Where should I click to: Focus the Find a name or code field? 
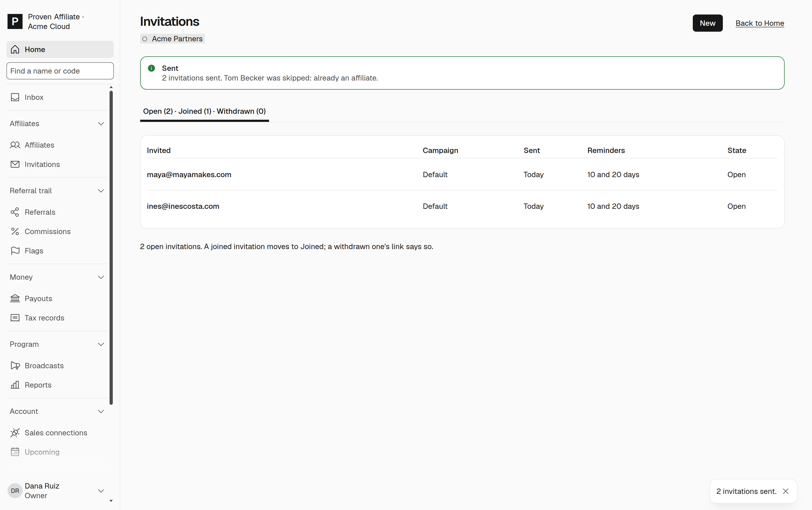(x=60, y=71)
